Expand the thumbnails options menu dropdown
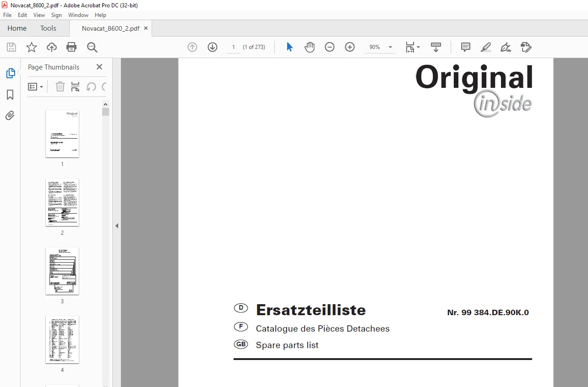Viewport: 588px width, 387px height. pyautogui.click(x=36, y=86)
